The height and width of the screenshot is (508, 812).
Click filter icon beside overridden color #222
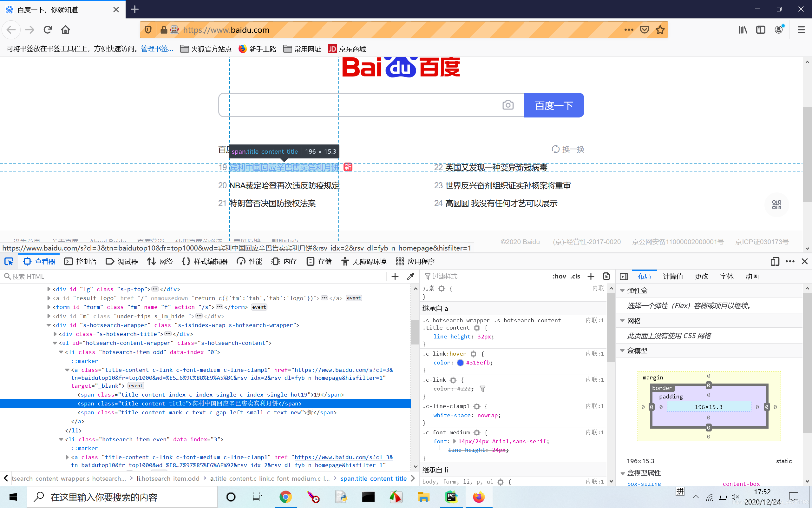482,389
